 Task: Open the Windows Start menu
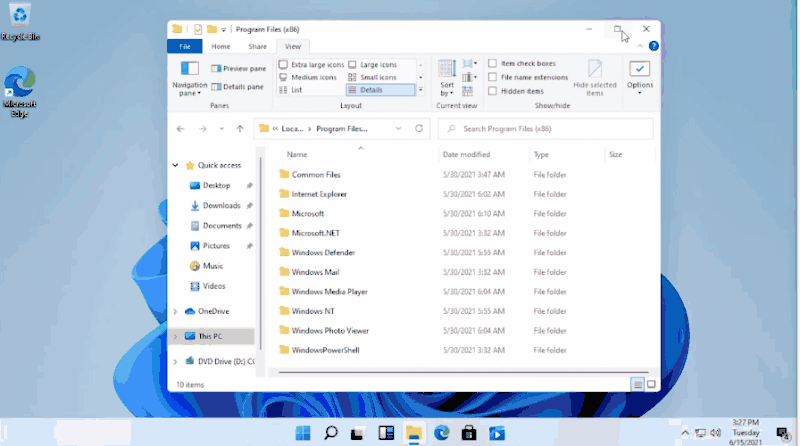point(303,433)
